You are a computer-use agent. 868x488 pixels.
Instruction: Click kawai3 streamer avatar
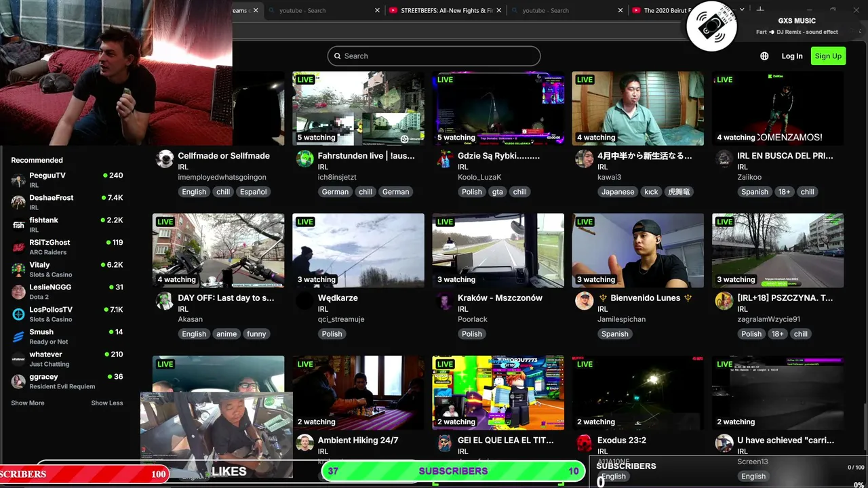pyautogui.click(x=585, y=159)
